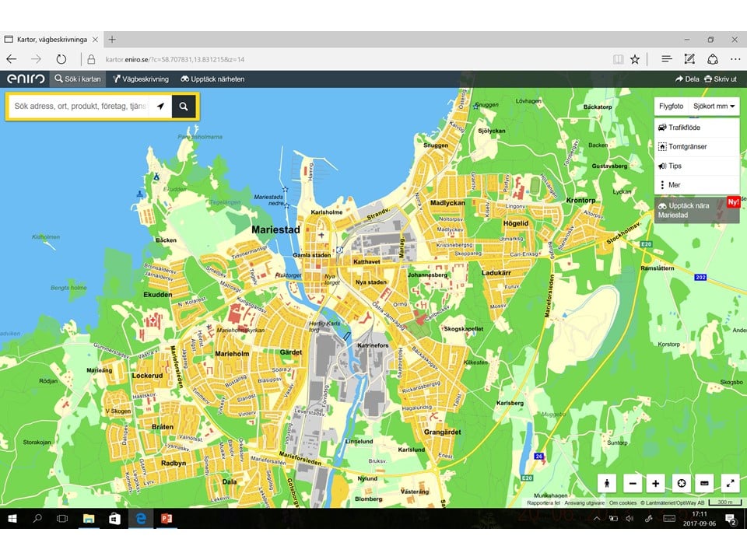Image resolution: width=747 pixels, height=560 pixels.
Task: Enter fullscreen map mode
Action: coord(731,483)
